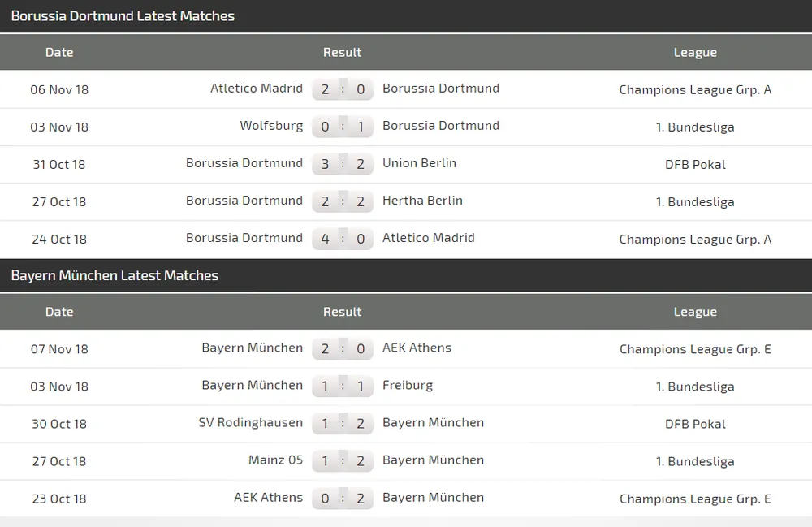Screen dimensions: 812x527
Task: Open the AEK Athens link in the 07 Nov match
Action: [x=417, y=348]
